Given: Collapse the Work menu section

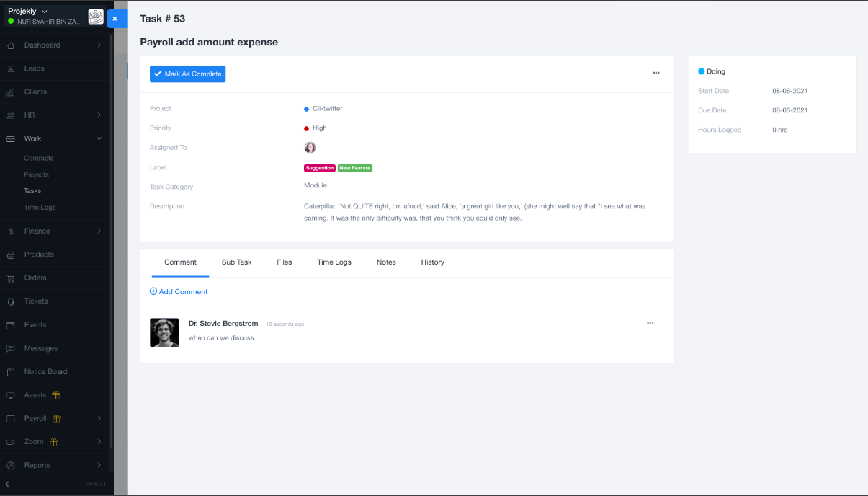Looking at the screenshot, I should click(x=99, y=138).
